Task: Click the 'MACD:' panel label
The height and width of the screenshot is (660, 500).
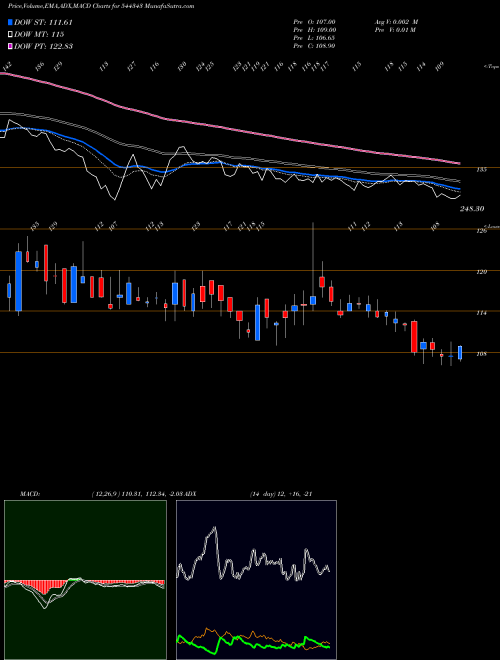Action: [x=30, y=494]
